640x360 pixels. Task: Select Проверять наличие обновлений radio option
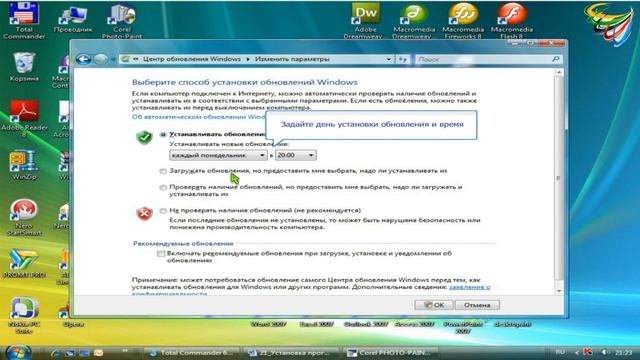(x=163, y=187)
